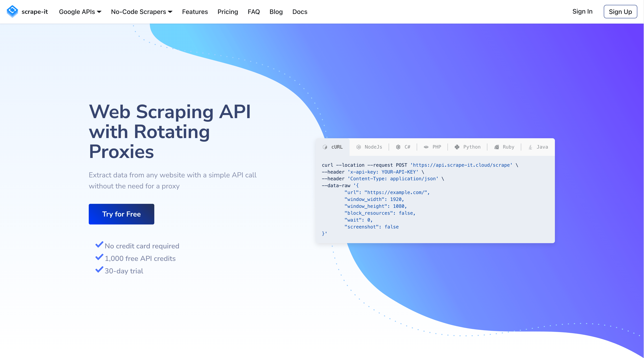The height and width of the screenshot is (358, 644).
Task: Click the "window_width": 1920 line
Action: 374,199
